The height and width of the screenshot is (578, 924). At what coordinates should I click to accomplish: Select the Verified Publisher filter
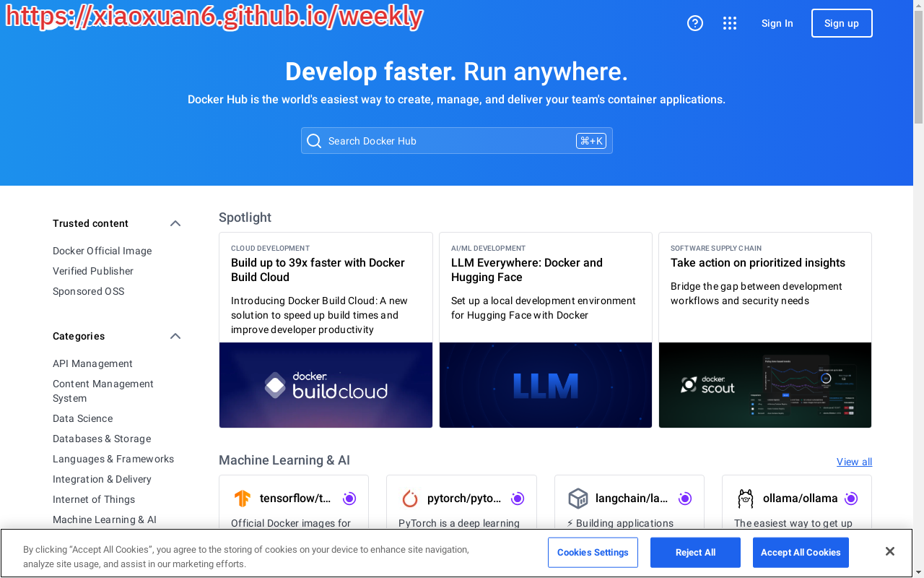click(x=93, y=271)
